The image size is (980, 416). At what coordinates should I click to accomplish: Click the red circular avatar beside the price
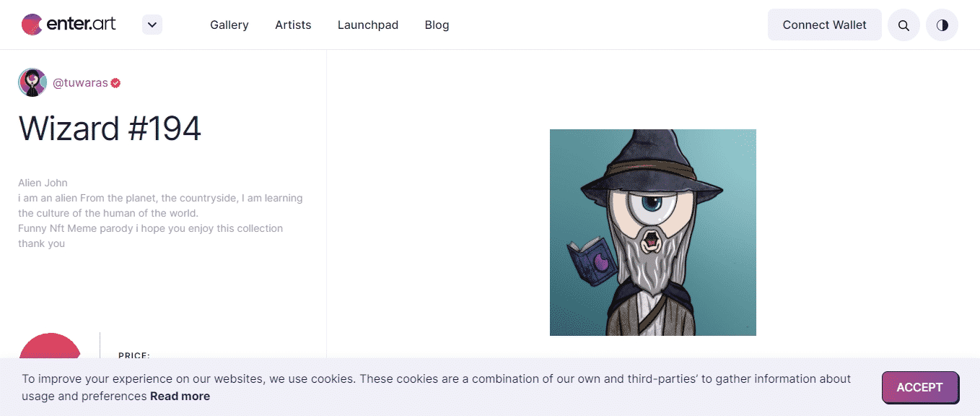pyautogui.click(x=50, y=347)
